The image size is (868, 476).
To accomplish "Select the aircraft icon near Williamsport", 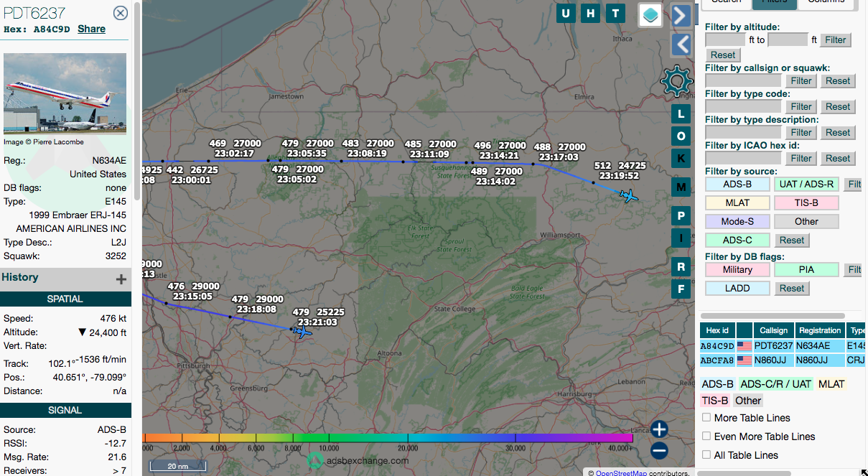I will point(630,195).
